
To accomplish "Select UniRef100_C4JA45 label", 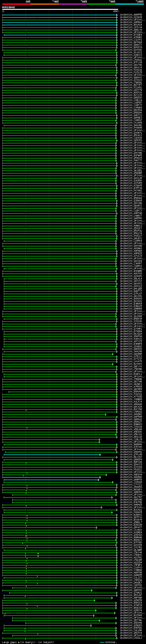I will point(131,123).
